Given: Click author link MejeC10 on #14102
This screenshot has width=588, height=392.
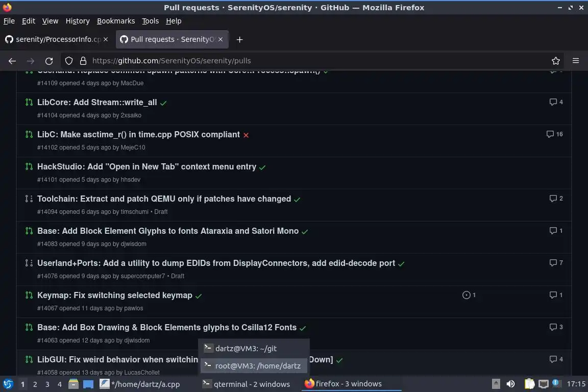Looking at the screenshot, I should (133, 148).
